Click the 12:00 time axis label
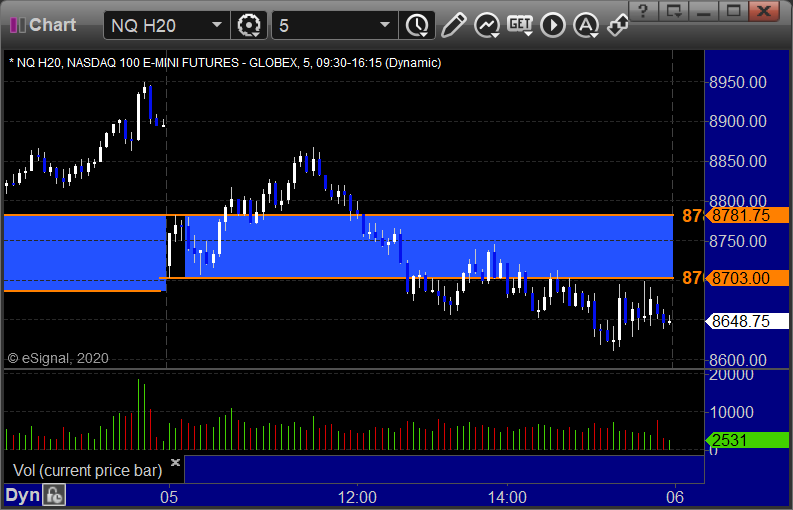The image size is (793, 510). [x=357, y=497]
